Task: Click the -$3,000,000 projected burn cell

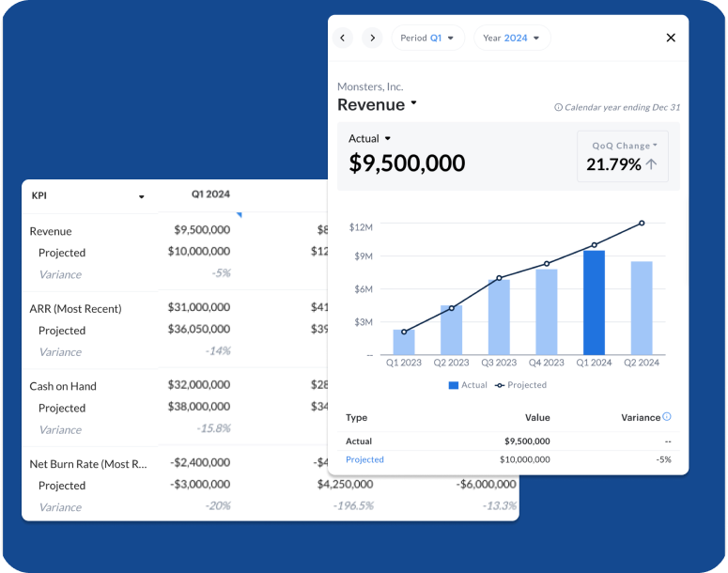Action: click(x=200, y=485)
